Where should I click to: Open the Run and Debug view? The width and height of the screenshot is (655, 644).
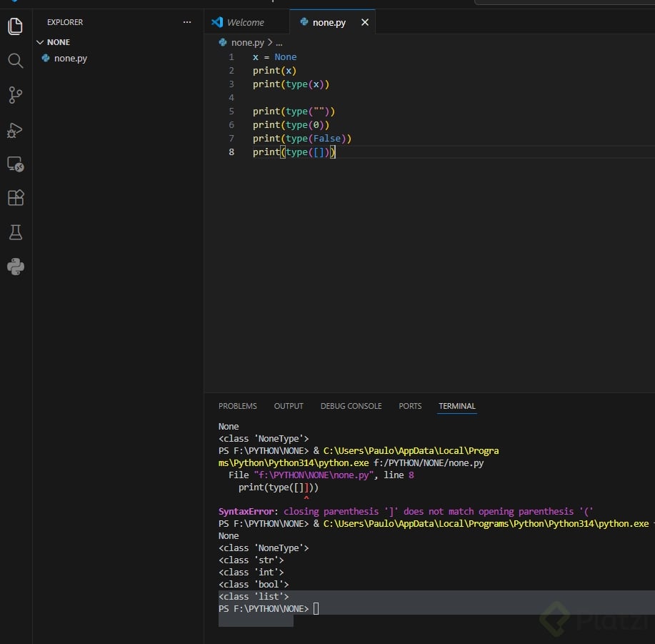click(x=16, y=130)
